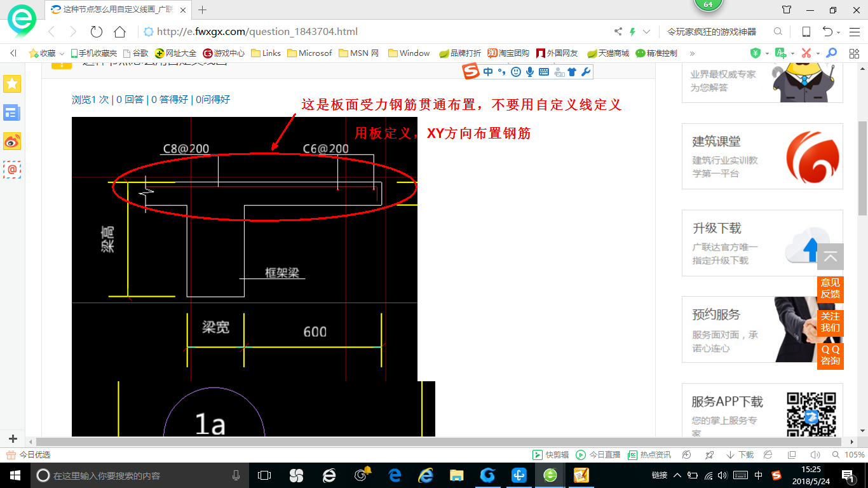Screen dimensions: 868x488
Task: Click the scroll-to-top arrow button
Action: click(830, 257)
